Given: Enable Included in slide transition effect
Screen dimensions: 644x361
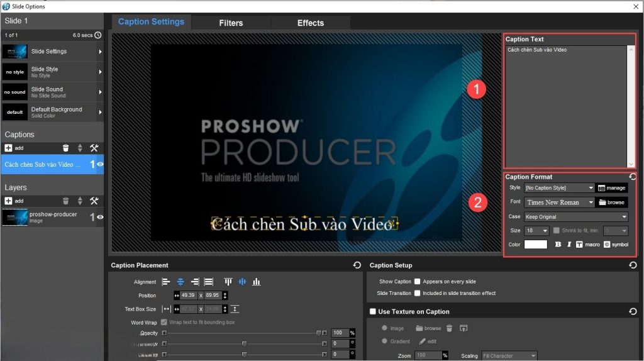Looking at the screenshot, I should click(x=418, y=293).
